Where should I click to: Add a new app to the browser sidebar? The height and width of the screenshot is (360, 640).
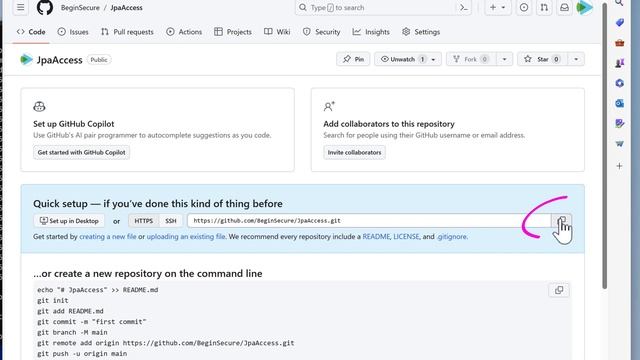(x=619, y=166)
